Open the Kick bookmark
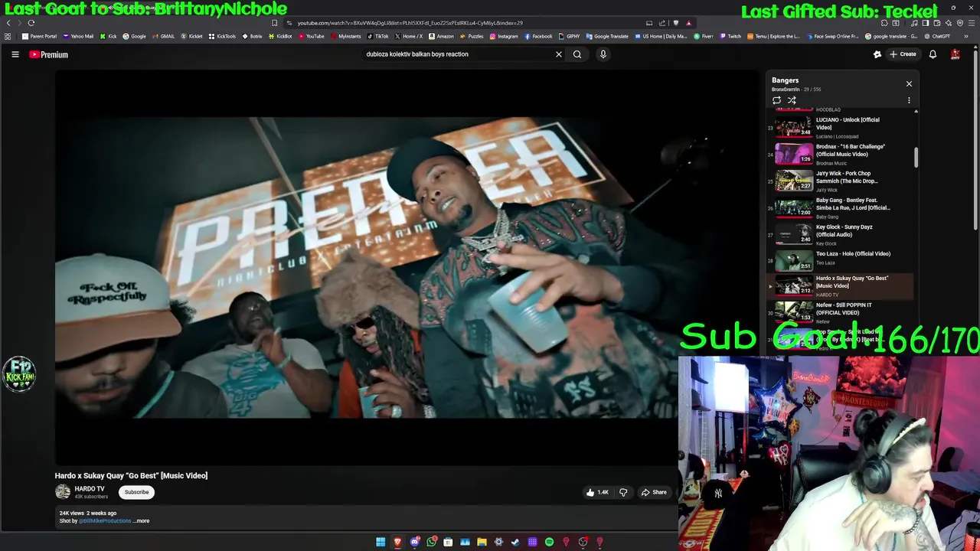The image size is (980, 551). coord(108,36)
